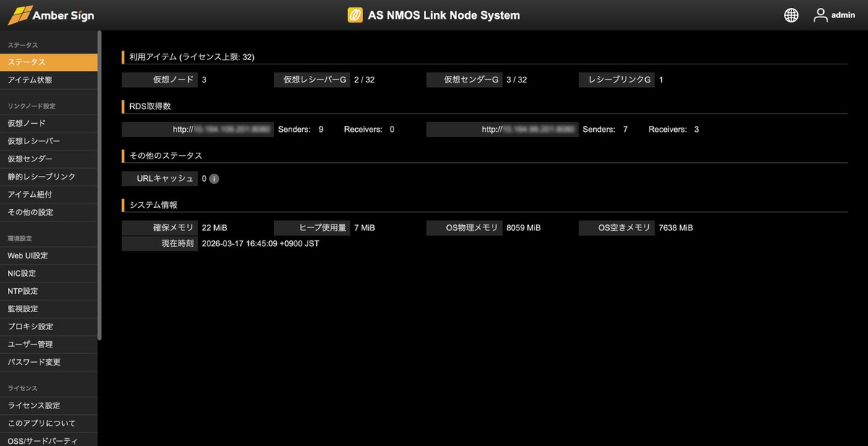Viewport: 868px width, 446px height.
Task: Open 仮想センダー settings
Action: [48, 159]
